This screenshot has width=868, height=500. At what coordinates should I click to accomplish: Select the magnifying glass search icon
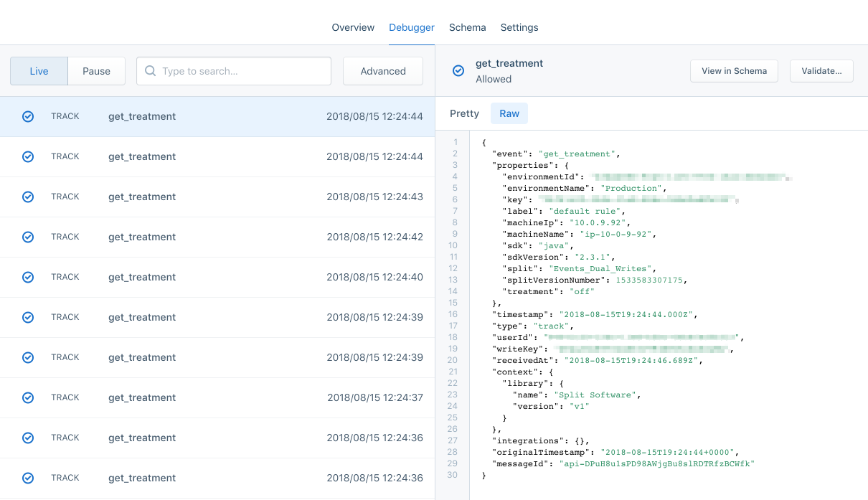tap(150, 71)
